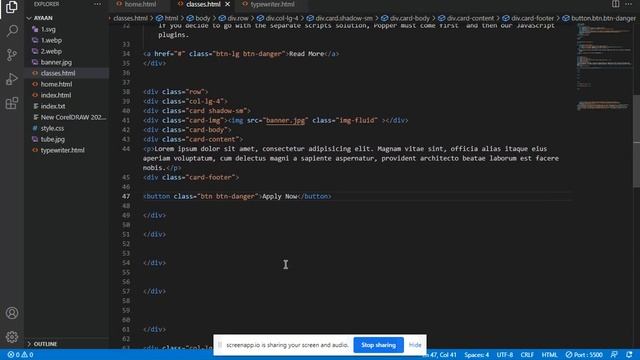The image size is (640, 360).
Task: Click UTF-8 encoding in status bar
Action: (x=504, y=355)
